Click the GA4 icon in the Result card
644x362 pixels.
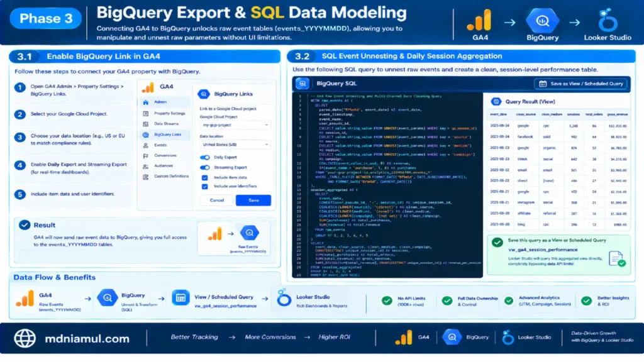pos(215,234)
